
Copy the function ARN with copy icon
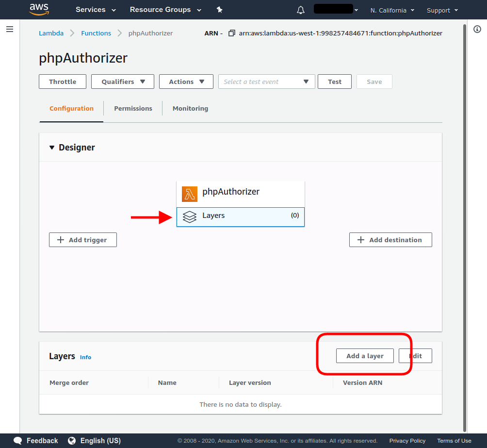tap(231, 33)
